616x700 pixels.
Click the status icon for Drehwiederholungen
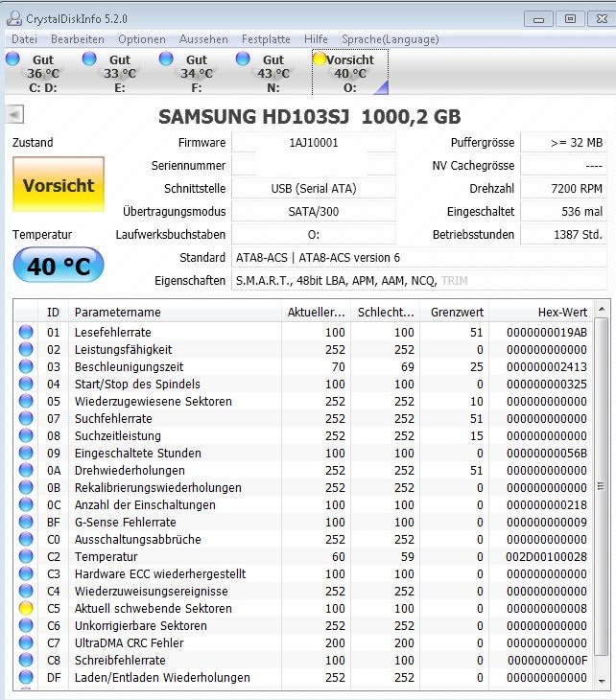[x=26, y=470]
